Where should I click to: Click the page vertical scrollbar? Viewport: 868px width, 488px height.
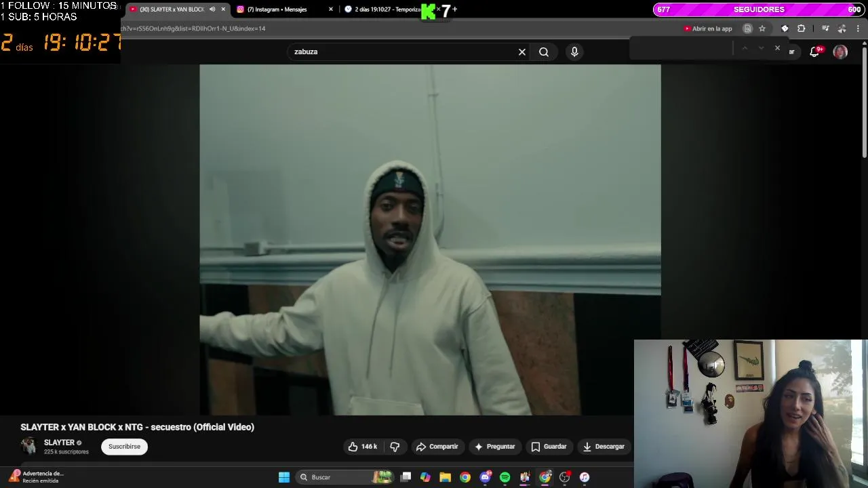[x=864, y=102]
